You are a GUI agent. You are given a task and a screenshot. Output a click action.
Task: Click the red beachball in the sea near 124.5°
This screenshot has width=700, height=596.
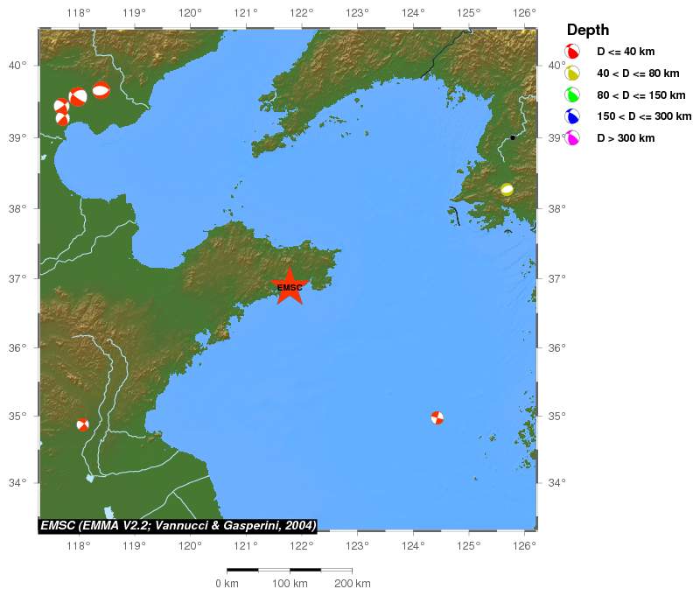437,417
